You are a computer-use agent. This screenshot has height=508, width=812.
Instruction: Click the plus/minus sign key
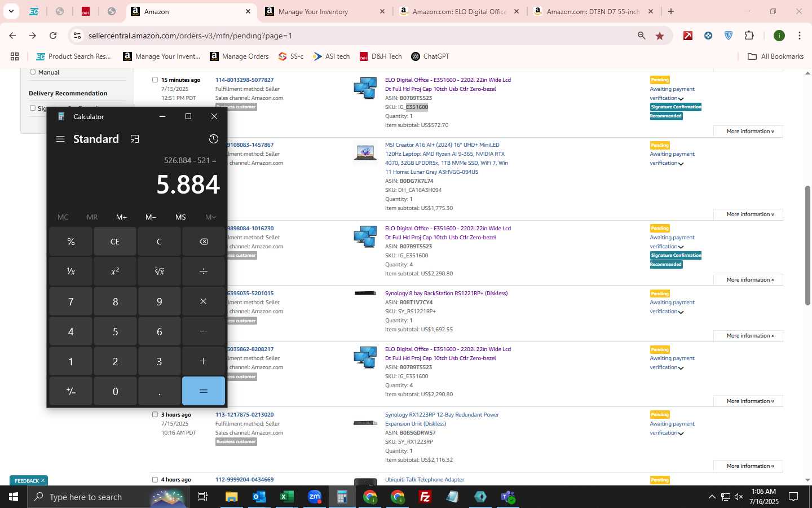pos(70,391)
